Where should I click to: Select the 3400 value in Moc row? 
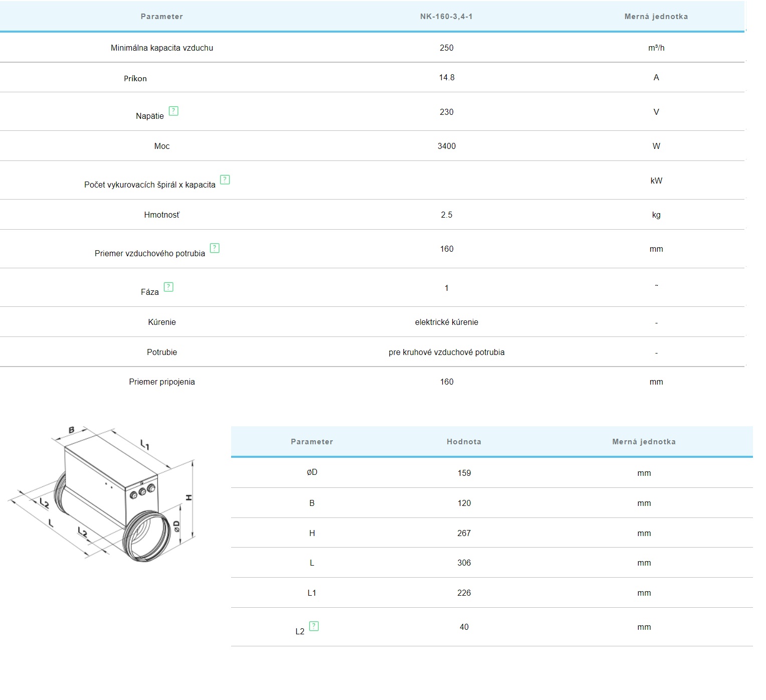446,146
